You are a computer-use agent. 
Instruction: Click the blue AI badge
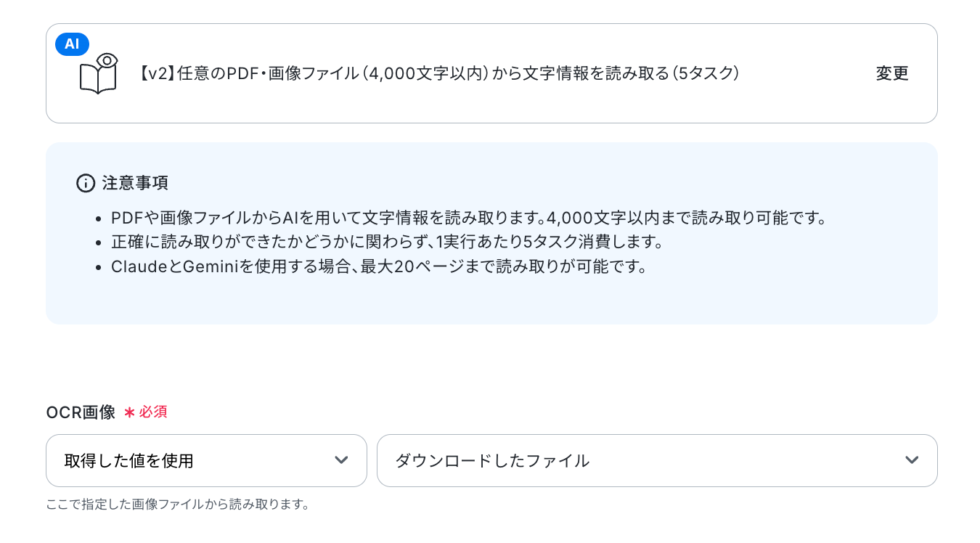[72, 44]
